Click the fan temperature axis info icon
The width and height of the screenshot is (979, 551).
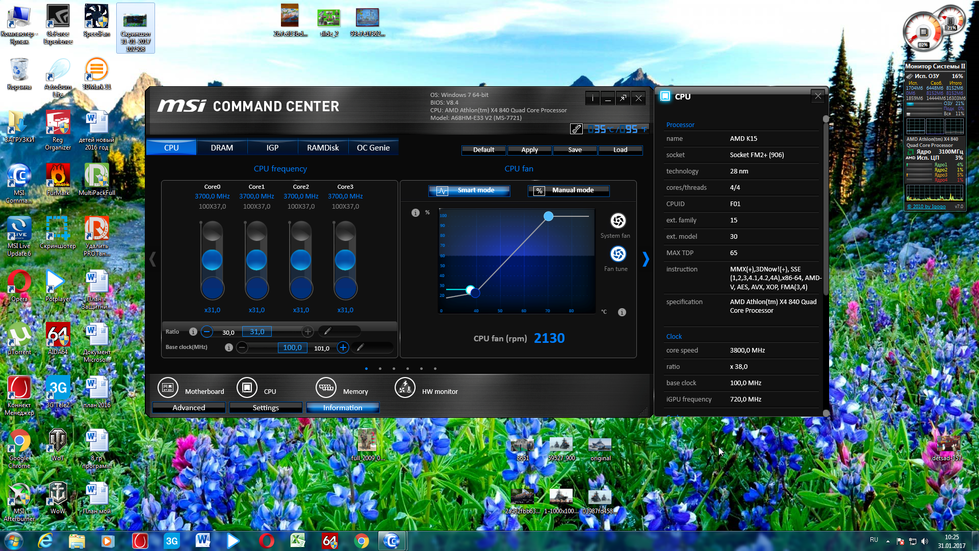[x=622, y=312]
